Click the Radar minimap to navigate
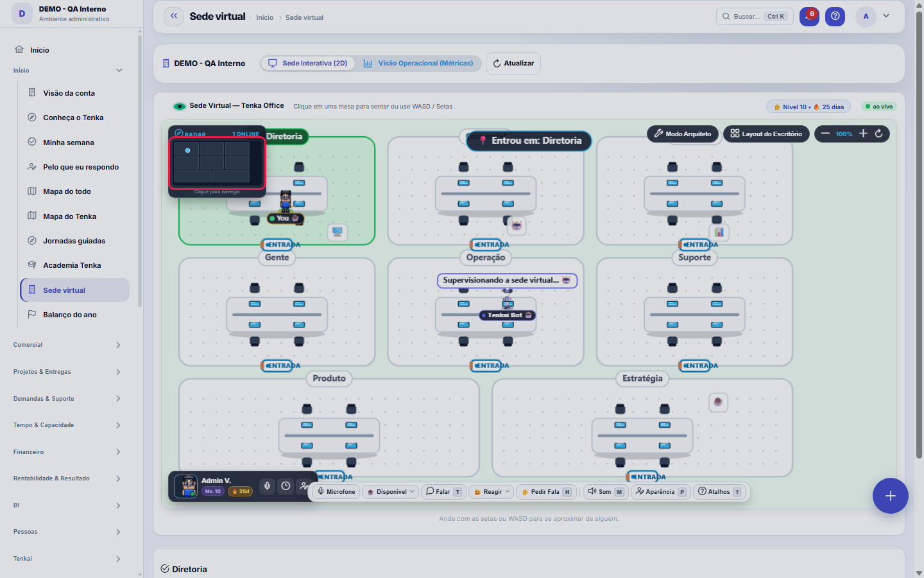This screenshot has width=924, height=578. click(218, 163)
